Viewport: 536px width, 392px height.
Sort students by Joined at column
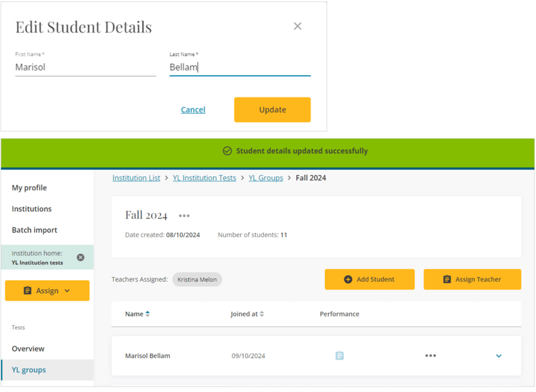247,314
